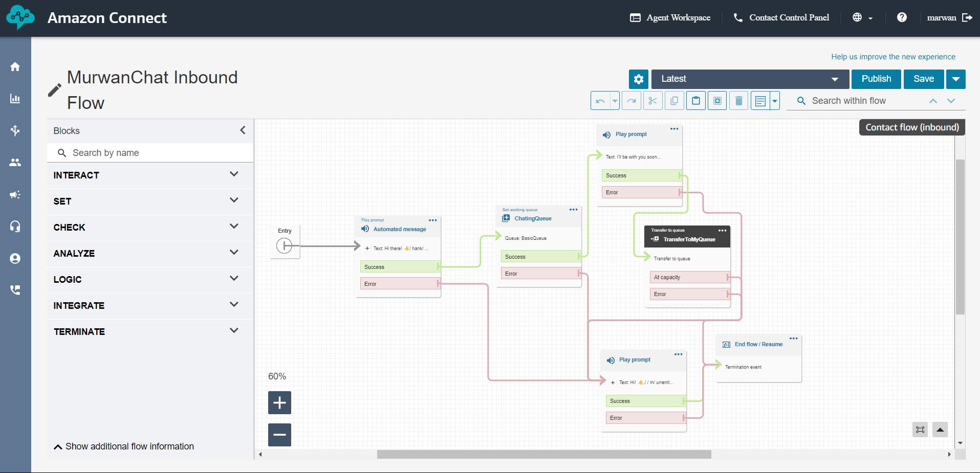Open options menu of End flow / Resume block

(794, 339)
